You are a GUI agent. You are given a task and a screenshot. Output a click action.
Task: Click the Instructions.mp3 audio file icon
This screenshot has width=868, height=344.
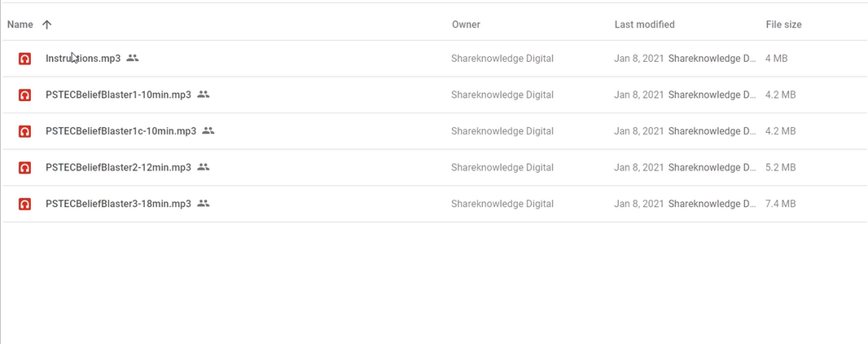pos(24,58)
